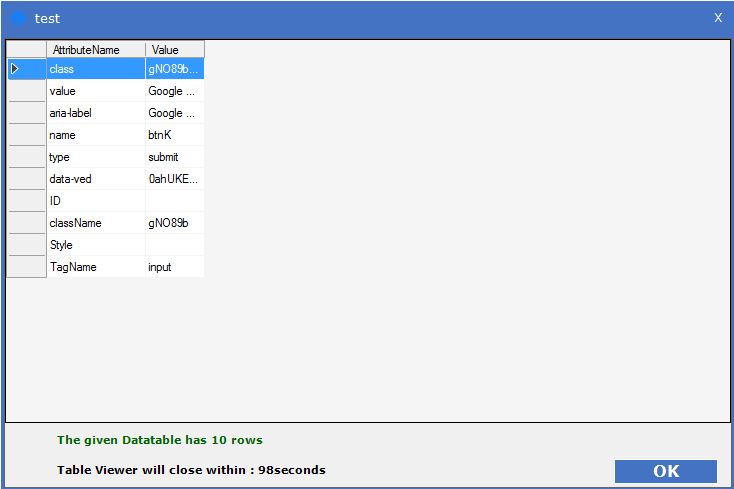Click the 'submit' value cell
The height and width of the screenshot is (489, 734).
tap(174, 157)
